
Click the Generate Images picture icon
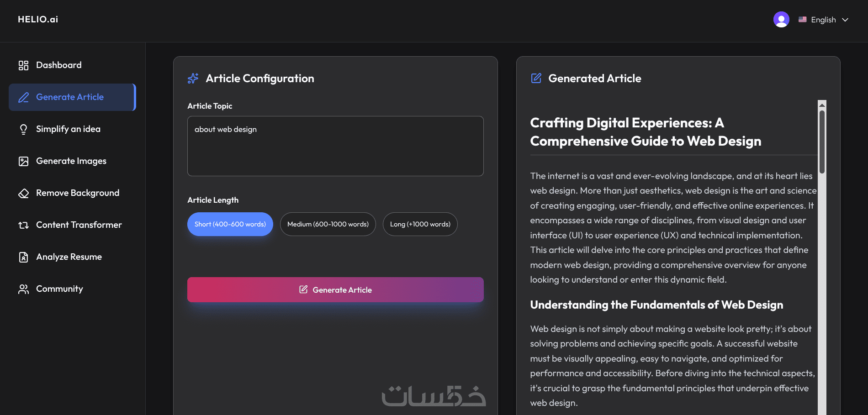point(23,161)
